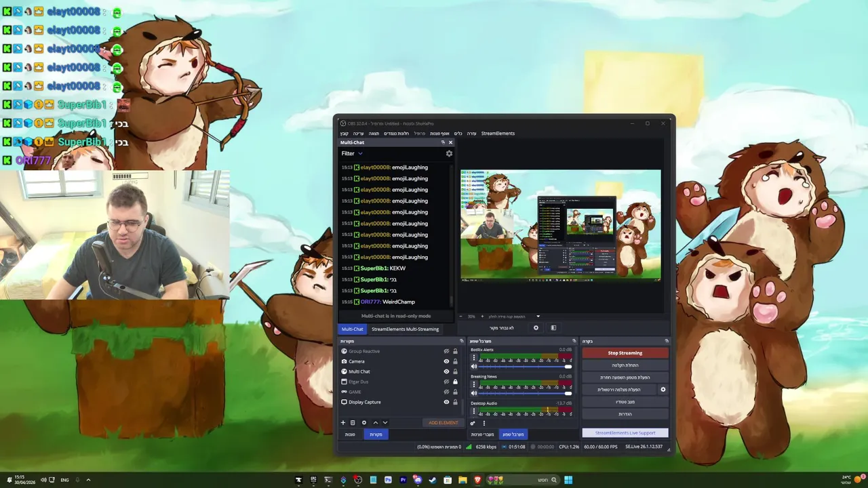The width and height of the screenshot is (868, 488).
Task: Open Steam from the taskbar
Action: pyautogui.click(x=433, y=480)
